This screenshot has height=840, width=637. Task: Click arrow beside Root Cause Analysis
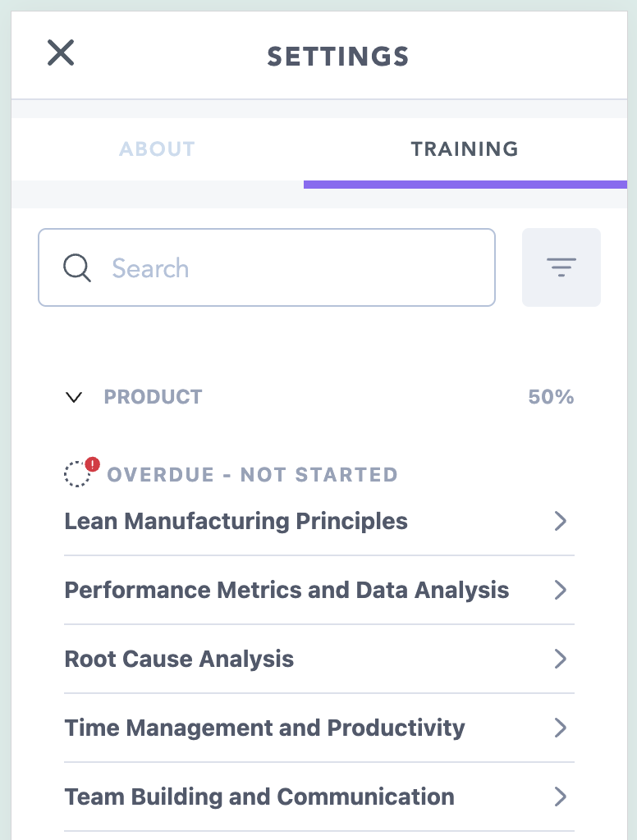(561, 659)
